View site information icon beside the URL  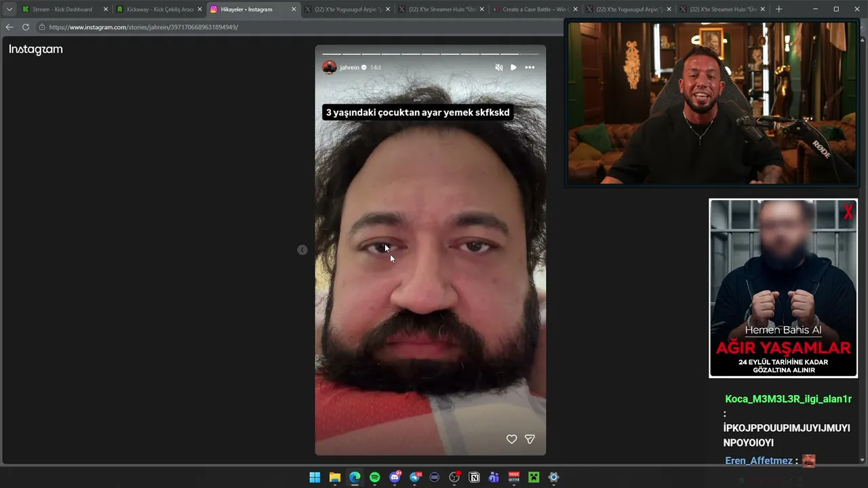coord(42,27)
